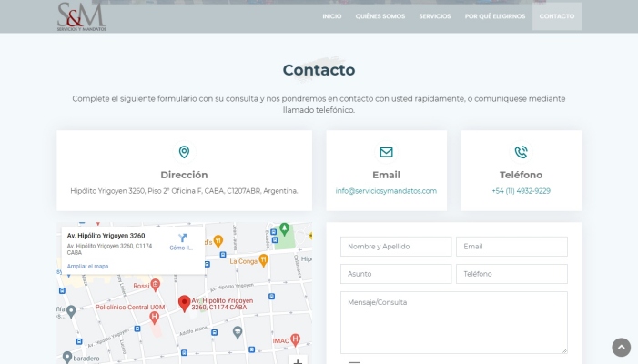Click the Contacto page heading

click(319, 70)
